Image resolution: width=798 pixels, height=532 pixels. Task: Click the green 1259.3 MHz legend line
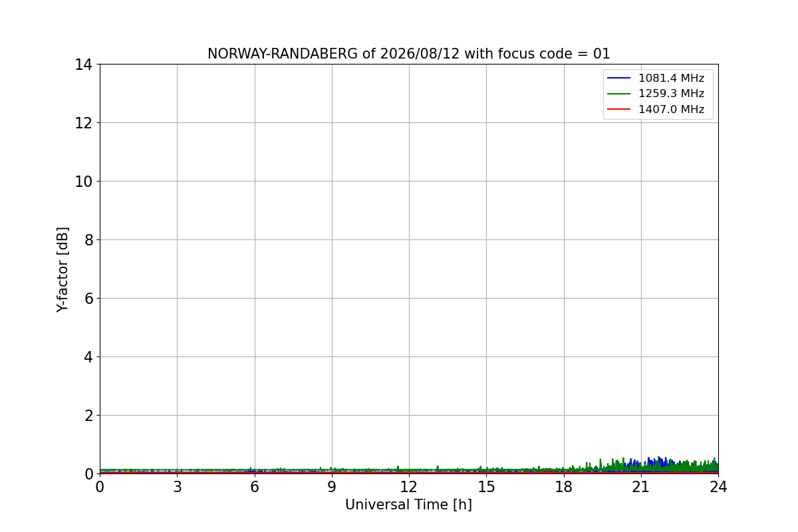[x=618, y=94]
